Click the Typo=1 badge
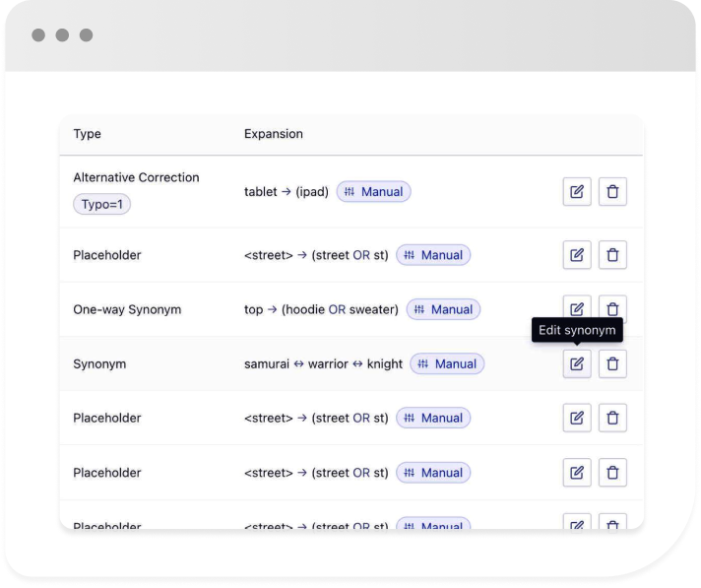Image resolution: width=701 pixels, height=588 pixels. [102, 204]
